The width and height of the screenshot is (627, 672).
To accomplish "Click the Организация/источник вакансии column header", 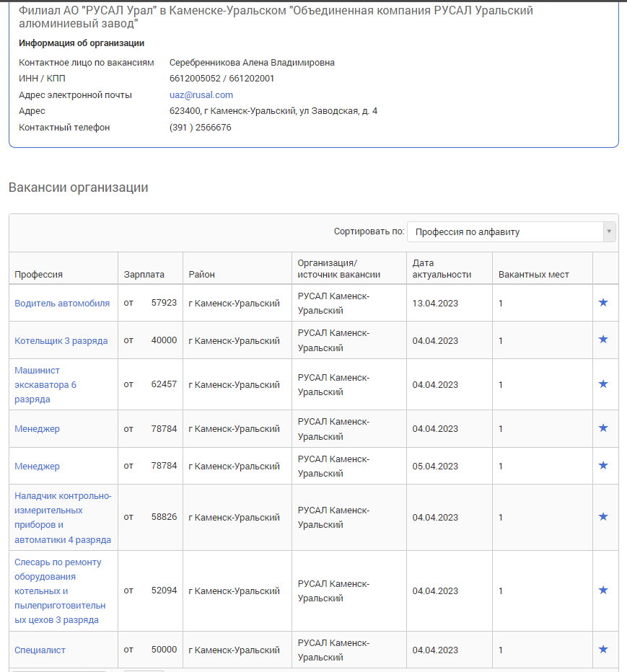I will pyautogui.click(x=339, y=269).
